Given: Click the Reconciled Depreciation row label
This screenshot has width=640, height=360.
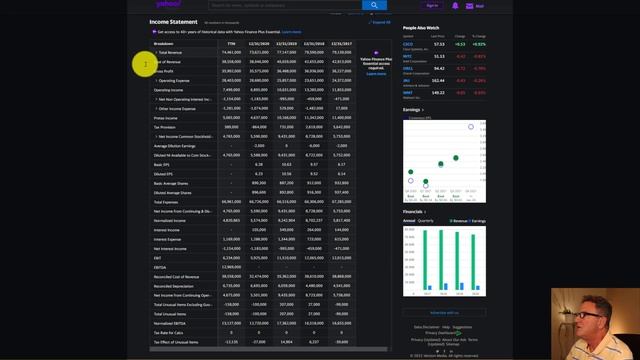Looking at the screenshot, I should tap(173, 286).
